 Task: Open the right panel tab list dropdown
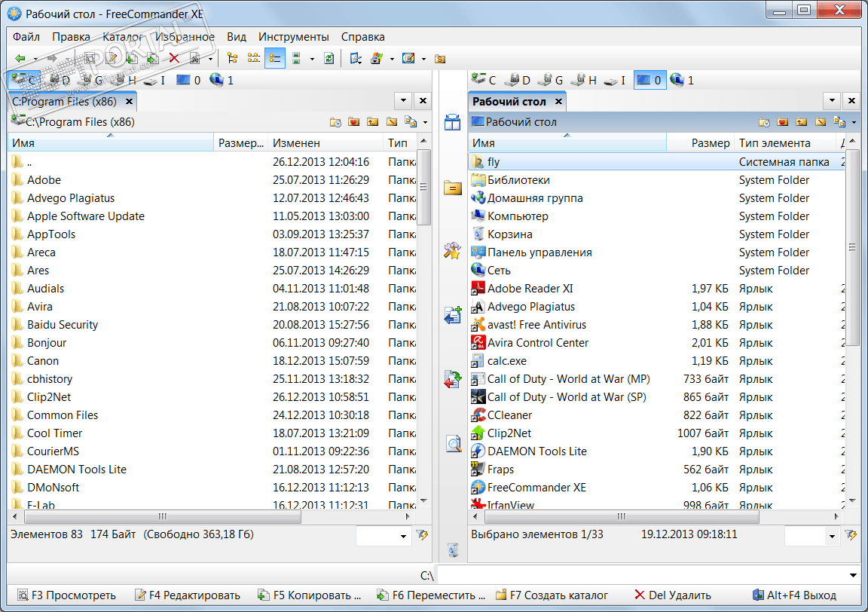coord(832,101)
